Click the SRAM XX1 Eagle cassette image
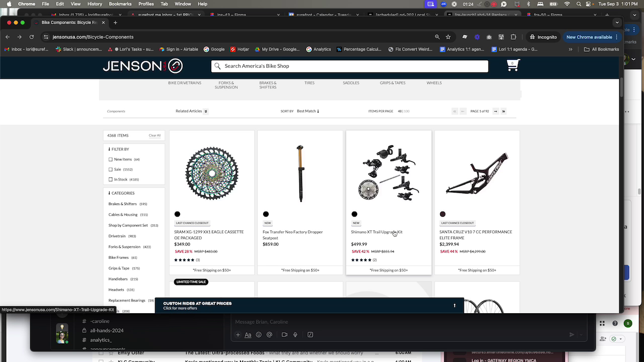Viewport: 644px width, 362px height. (x=212, y=172)
